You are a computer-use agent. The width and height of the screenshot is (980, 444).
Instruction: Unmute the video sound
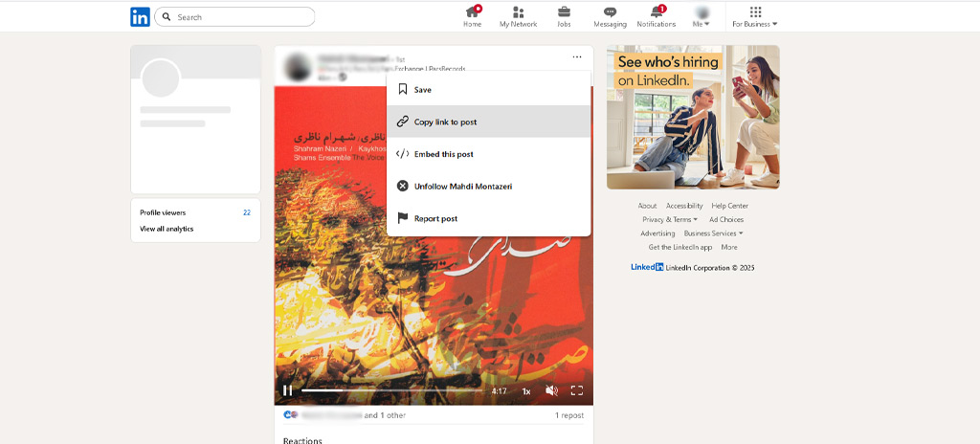coord(551,390)
